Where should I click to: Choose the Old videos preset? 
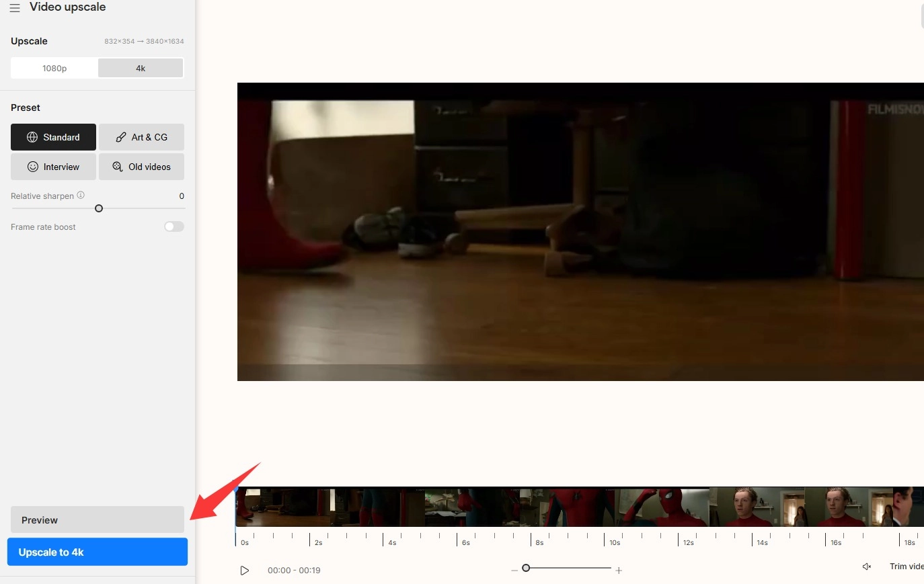(141, 167)
